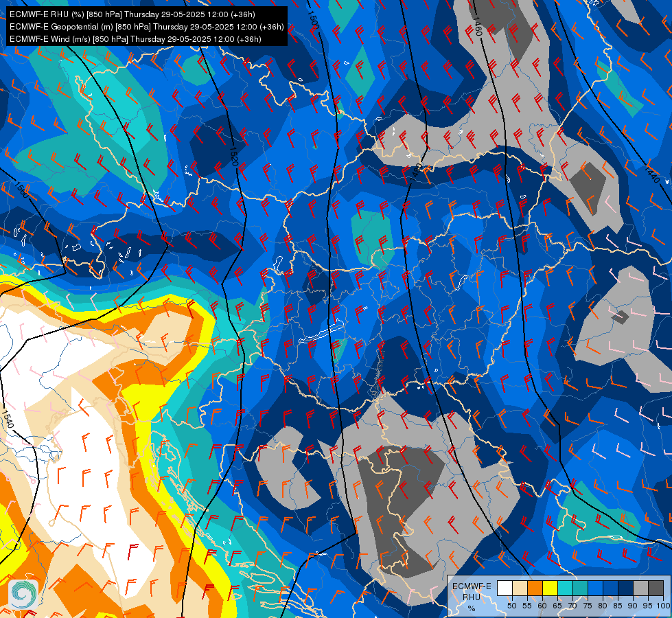Click the 1500 geopotential contour label

coord(313,19)
